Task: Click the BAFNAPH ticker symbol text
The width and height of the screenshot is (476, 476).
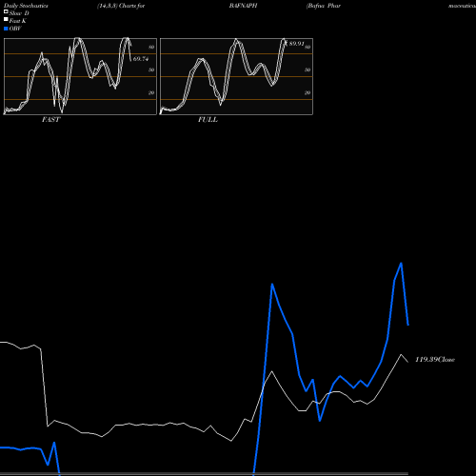Action: click(x=243, y=6)
